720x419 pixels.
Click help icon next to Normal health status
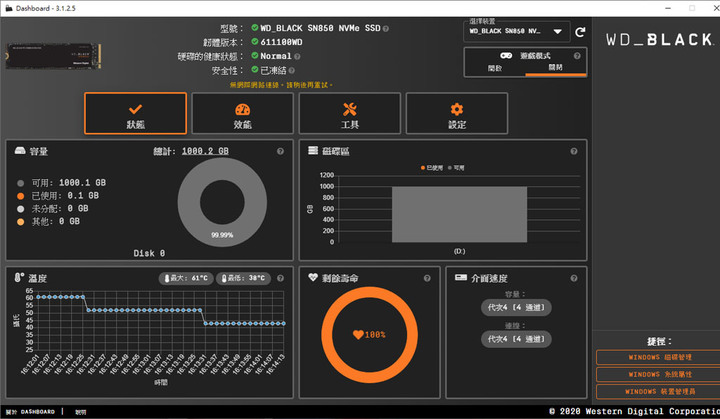(x=297, y=57)
